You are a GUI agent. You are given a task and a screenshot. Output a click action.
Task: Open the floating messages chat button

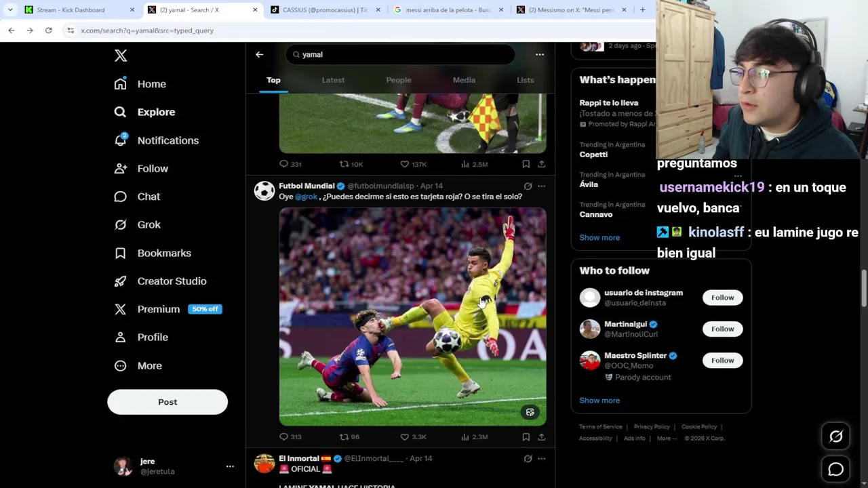(x=835, y=469)
